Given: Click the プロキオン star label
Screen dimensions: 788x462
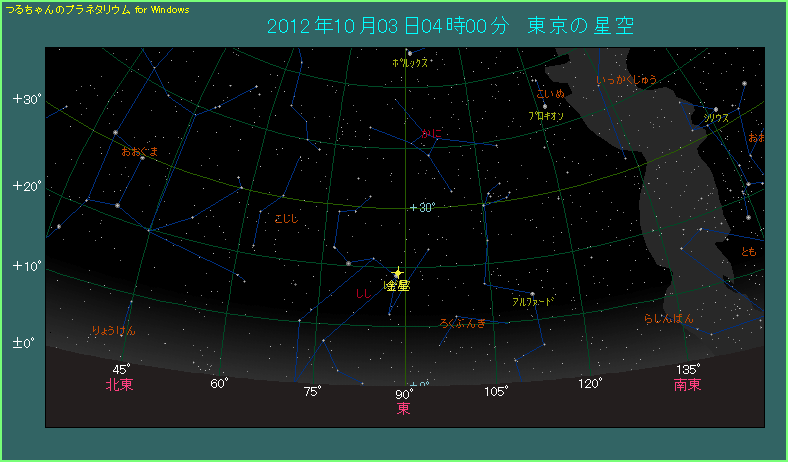Looking at the screenshot, I should pos(546,116).
